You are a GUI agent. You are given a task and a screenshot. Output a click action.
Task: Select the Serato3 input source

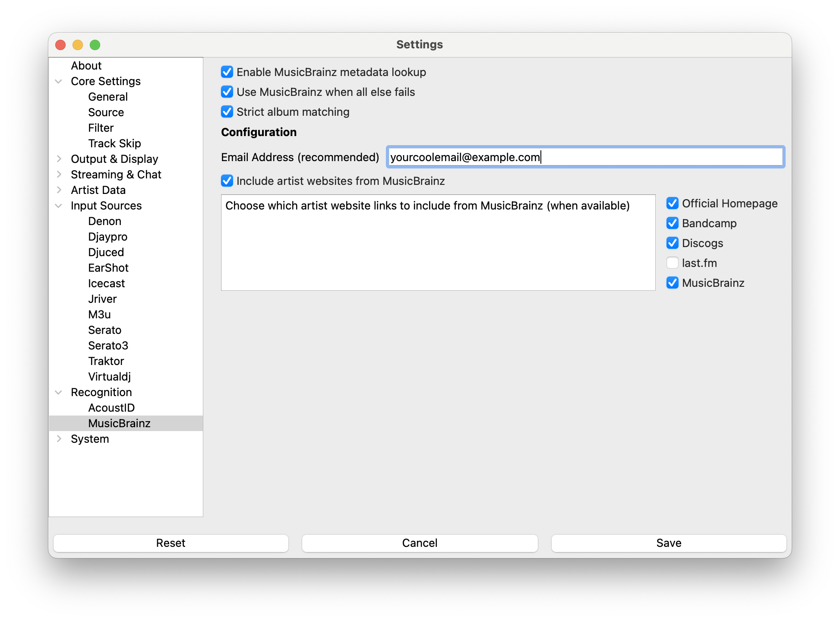(x=108, y=346)
